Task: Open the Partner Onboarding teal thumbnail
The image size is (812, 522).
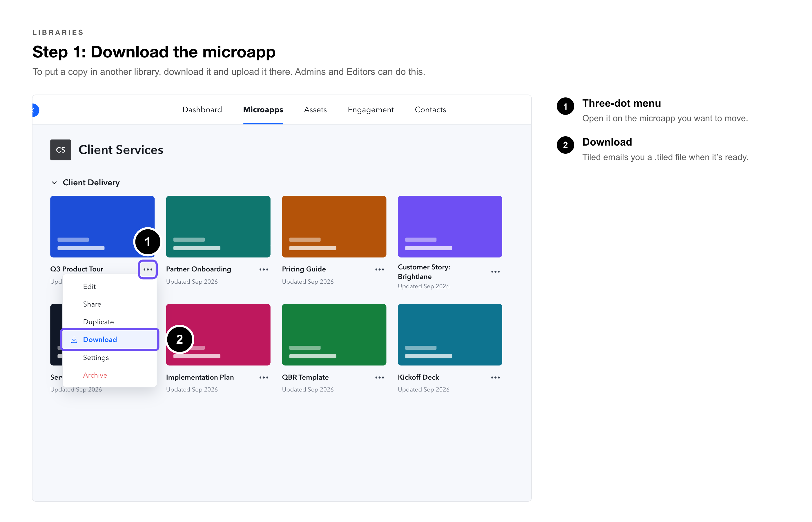Action: (x=218, y=226)
